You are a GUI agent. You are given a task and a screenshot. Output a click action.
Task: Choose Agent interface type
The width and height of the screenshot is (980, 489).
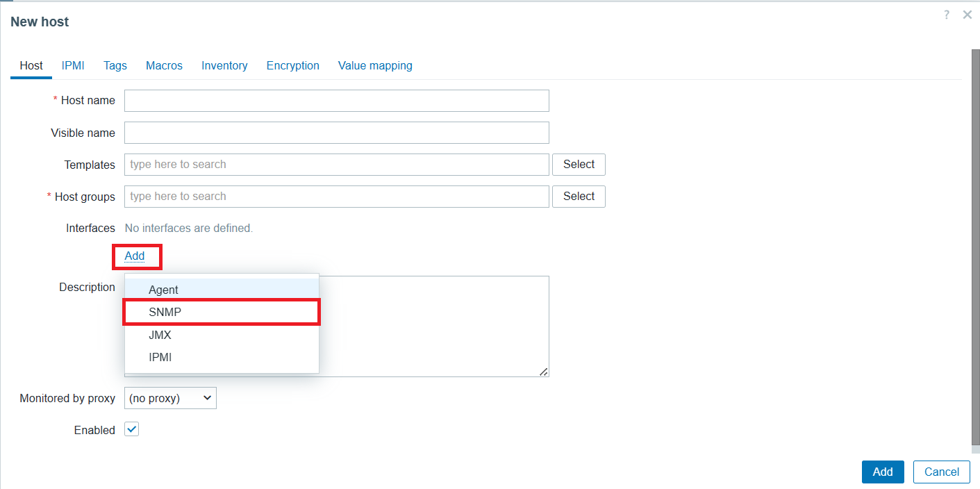(x=165, y=289)
